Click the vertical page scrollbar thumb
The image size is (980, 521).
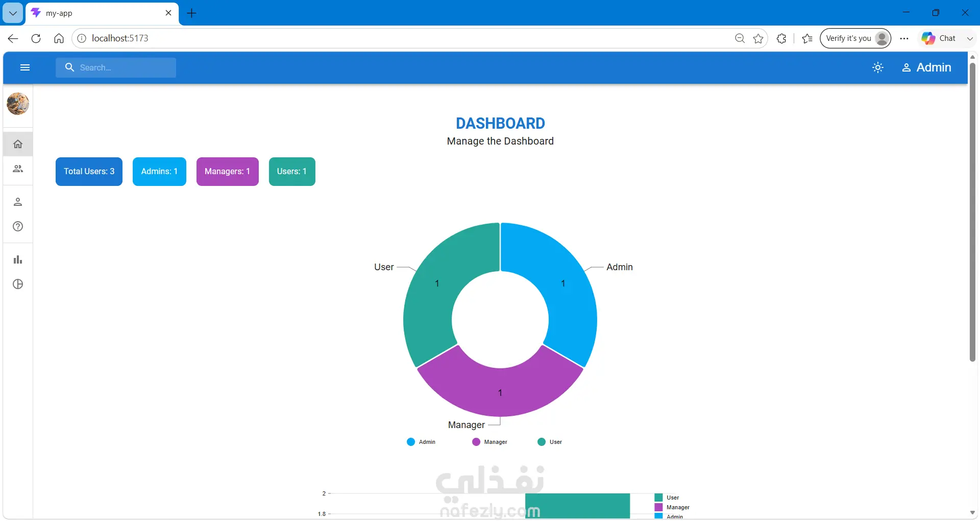[x=973, y=212]
